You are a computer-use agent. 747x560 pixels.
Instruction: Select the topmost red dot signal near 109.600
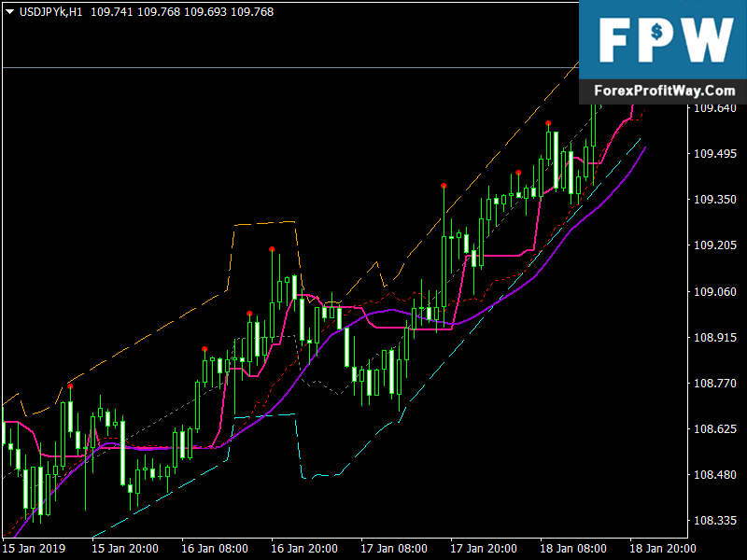549,123
